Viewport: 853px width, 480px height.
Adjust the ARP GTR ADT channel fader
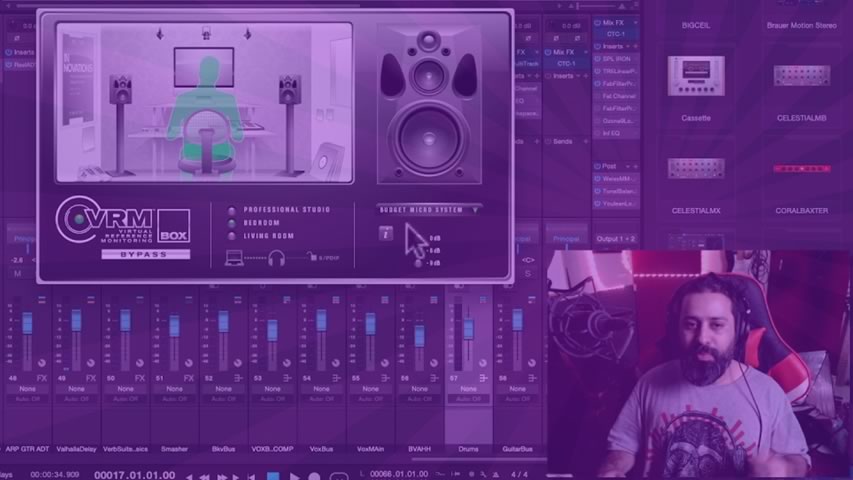coord(27,323)
